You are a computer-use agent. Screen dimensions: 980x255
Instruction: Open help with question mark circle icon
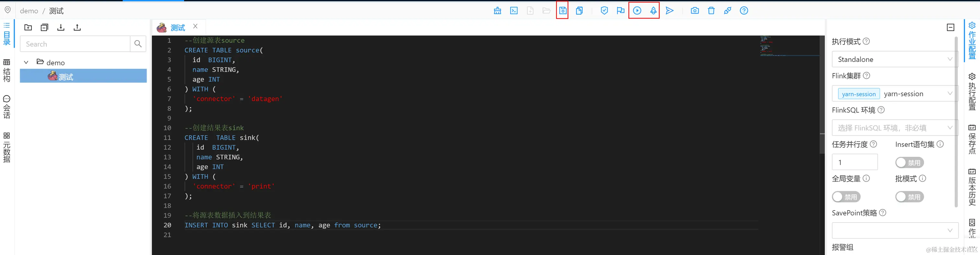coord(744,11)
